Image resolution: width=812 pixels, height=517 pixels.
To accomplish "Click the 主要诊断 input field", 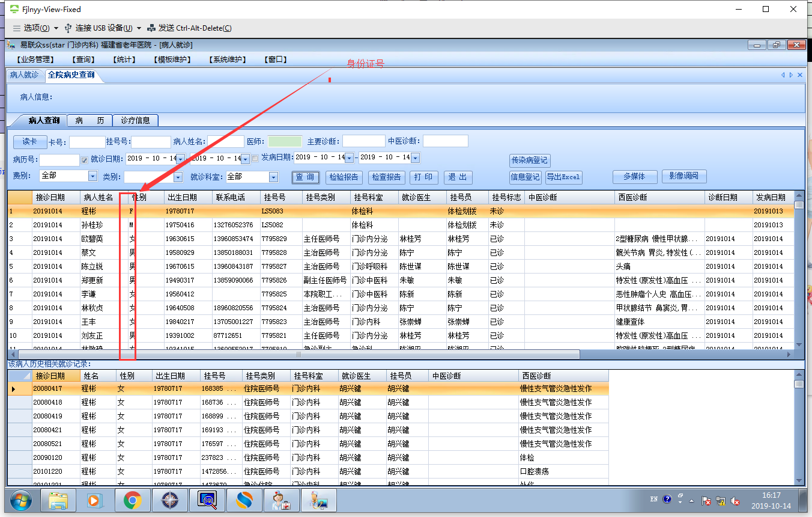I will tap(364, 141).
